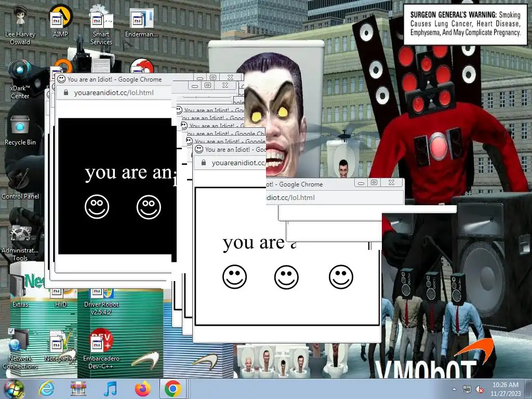Viewport: 532px width, 399px height.
Task: Click the 'you are' text on the white page
Action: (254, 243)
